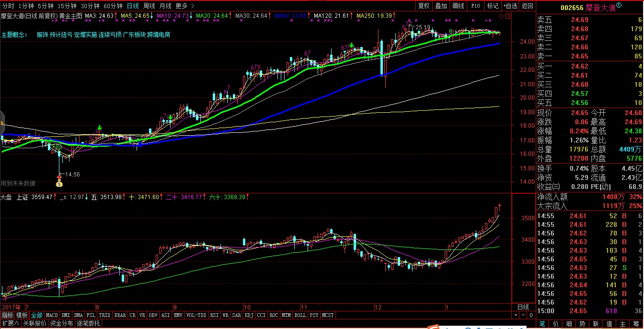Select the 值 value tab
644x329 pixels.
point(610,324)
